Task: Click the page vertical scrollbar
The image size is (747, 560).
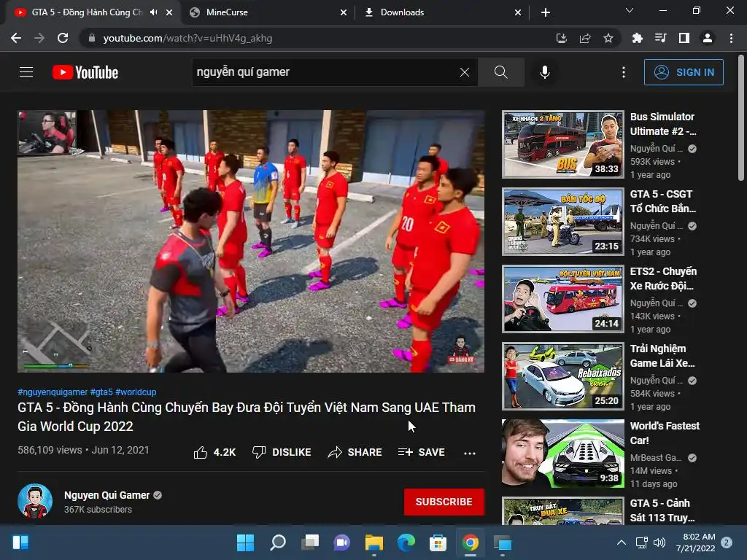Action: 741,117
